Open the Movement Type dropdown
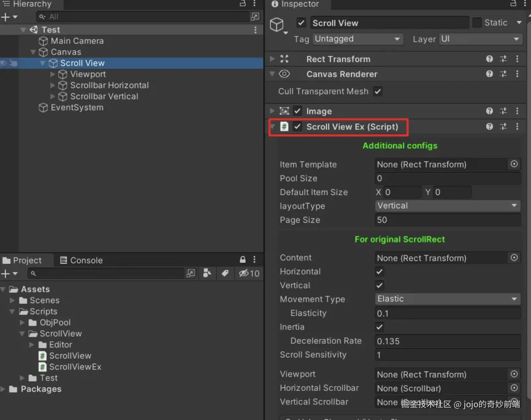This screenshot has height=420, width=531. pos(448,299)
